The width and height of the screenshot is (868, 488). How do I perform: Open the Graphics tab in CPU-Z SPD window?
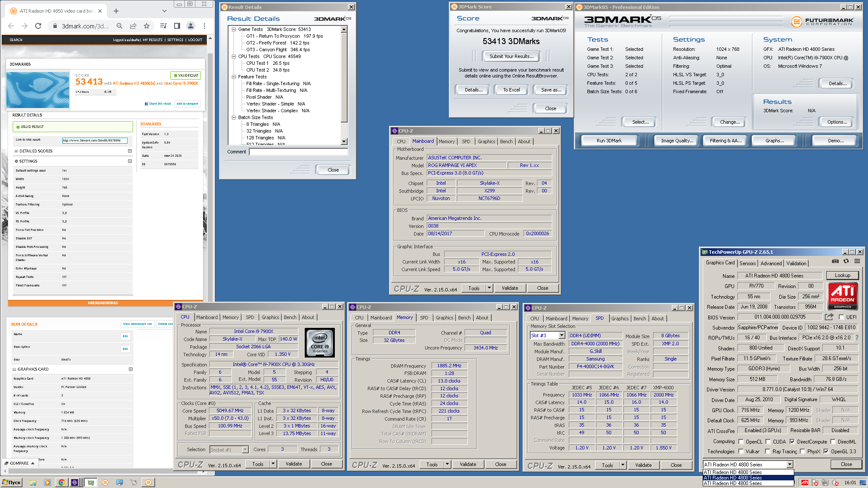pos(620,319)
